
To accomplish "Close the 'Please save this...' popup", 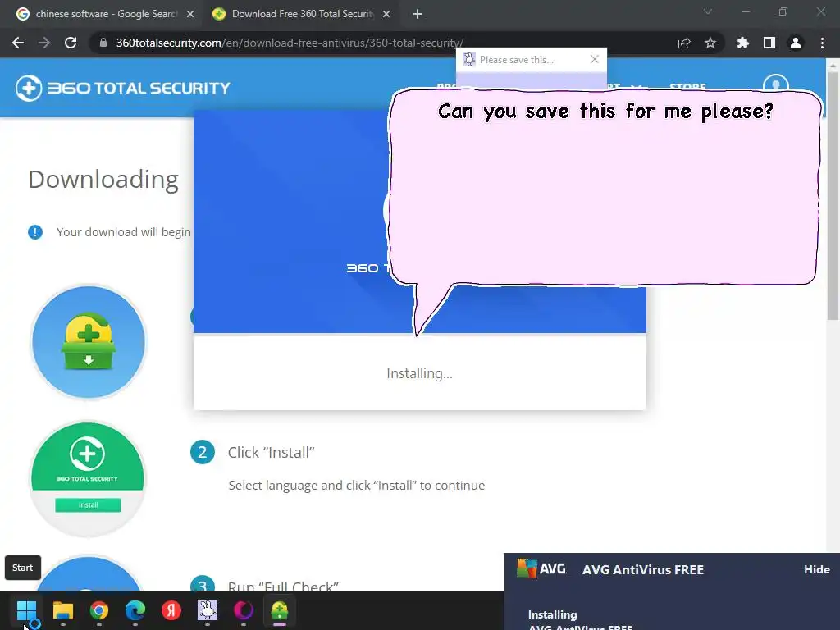I will coord(595,59).
